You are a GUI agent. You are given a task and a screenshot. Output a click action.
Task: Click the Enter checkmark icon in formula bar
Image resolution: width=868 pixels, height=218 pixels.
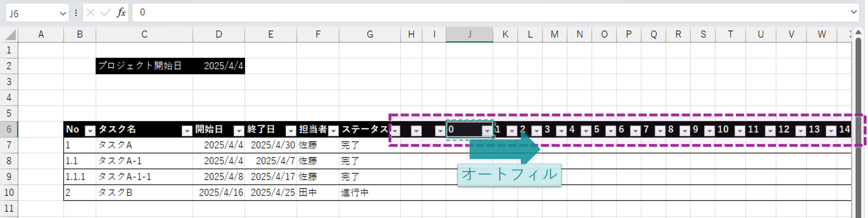(105, 12)
